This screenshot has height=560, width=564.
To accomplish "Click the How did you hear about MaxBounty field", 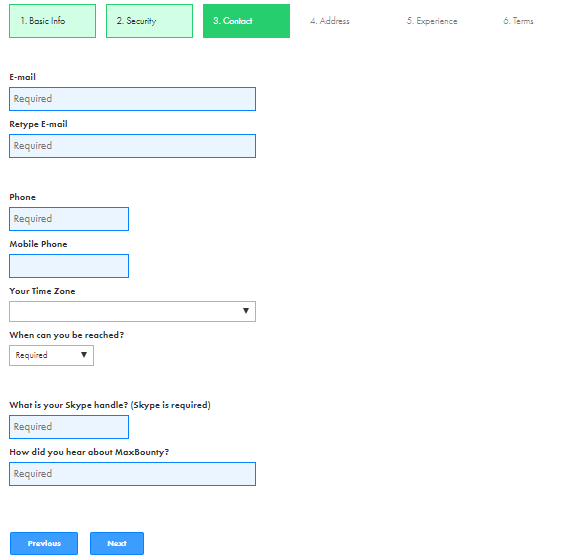I will pos(132,474).
